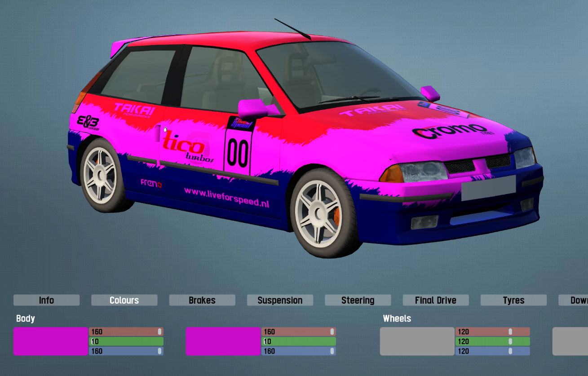Viewport: 588px width, 376px height.
Task: Adjust the first Body colour blue slider
Action: [x=126, y=351]
